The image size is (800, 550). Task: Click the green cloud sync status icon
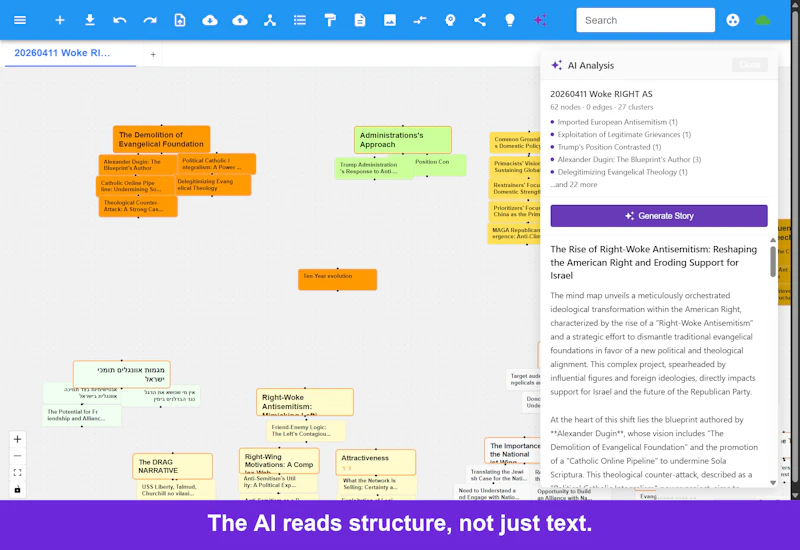(x=763, y=20)
